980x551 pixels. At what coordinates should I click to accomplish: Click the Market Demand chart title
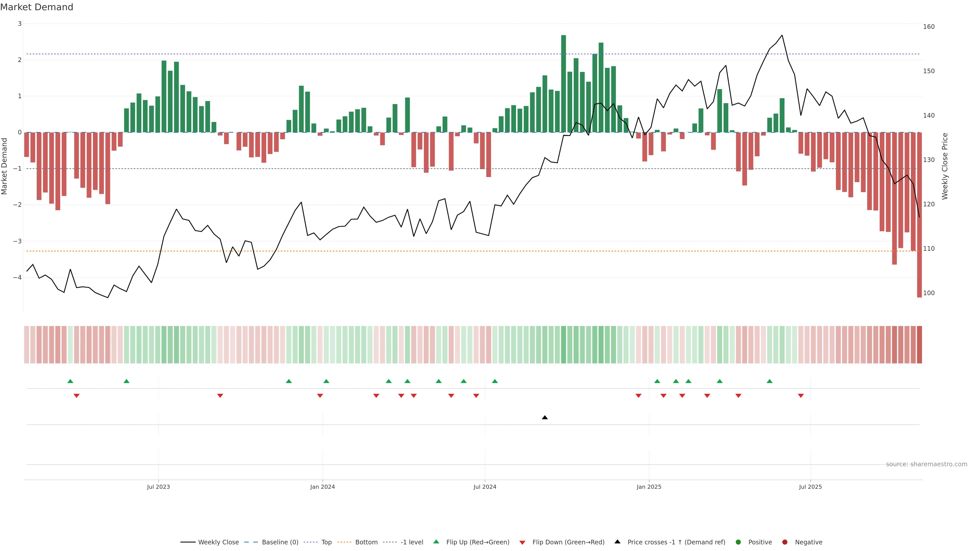pyautogui.click(x=36, y=7)
